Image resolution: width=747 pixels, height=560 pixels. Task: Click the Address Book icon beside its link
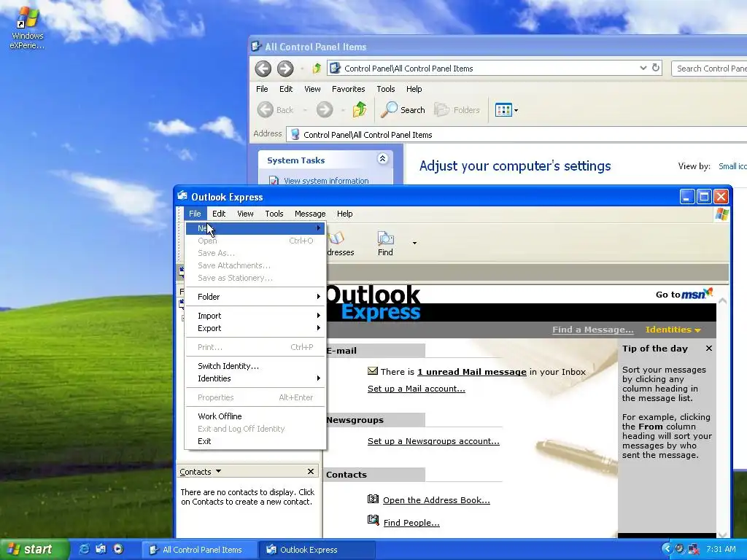tap(373, 499)
